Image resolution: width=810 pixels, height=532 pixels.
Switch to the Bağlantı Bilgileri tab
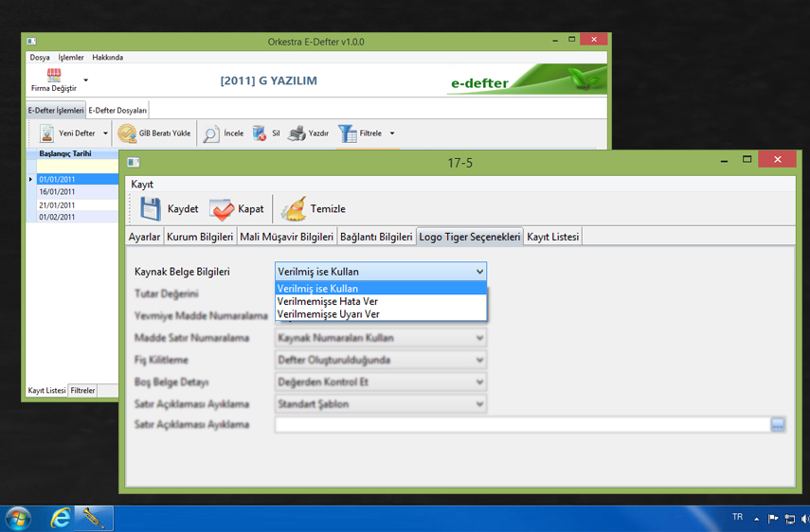[376, 237]
